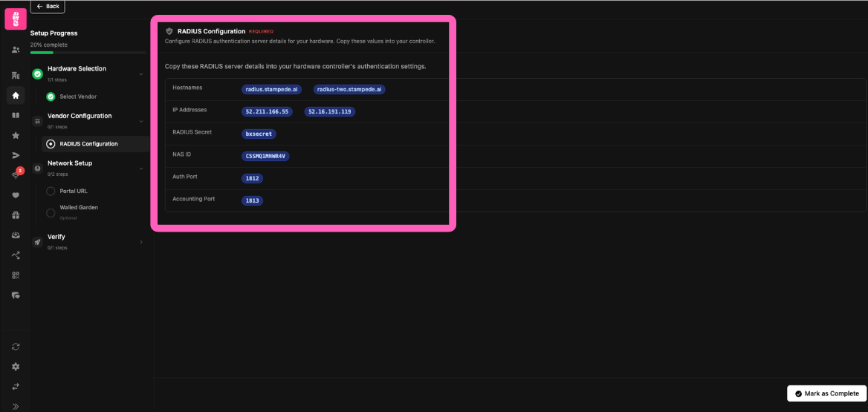This screenshot has height=412, width=868.
Task: Open the WiFi icon with notification badge
Action: [16, 175]
